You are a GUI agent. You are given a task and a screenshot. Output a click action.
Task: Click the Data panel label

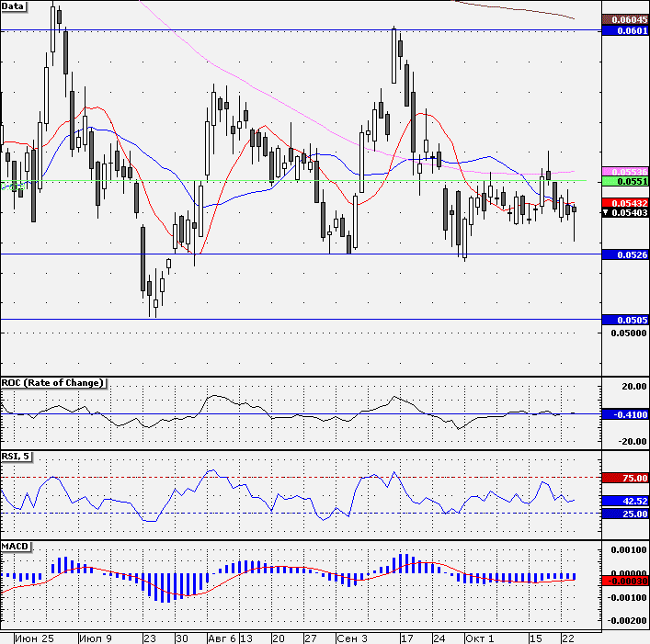tap(13, 6)
